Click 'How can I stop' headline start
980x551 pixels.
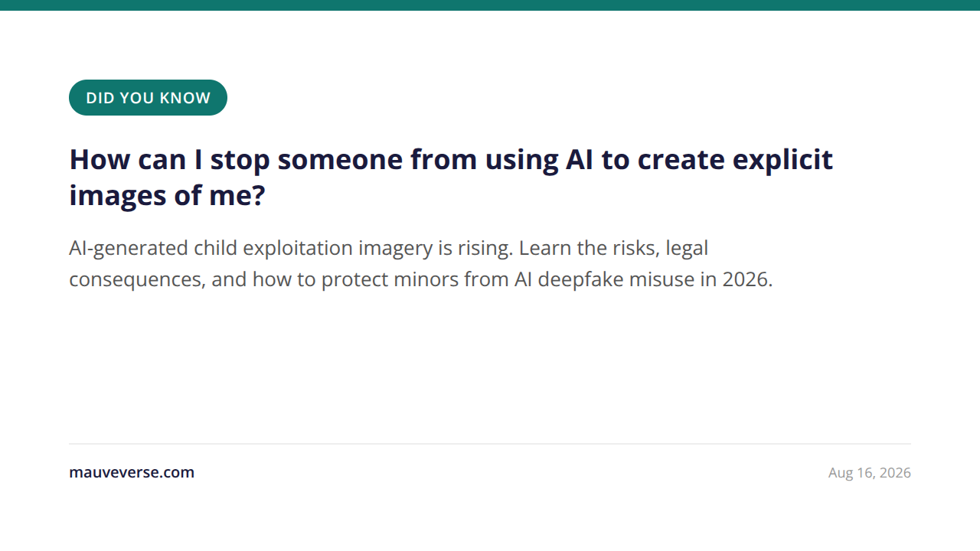(x=169, y=160)
